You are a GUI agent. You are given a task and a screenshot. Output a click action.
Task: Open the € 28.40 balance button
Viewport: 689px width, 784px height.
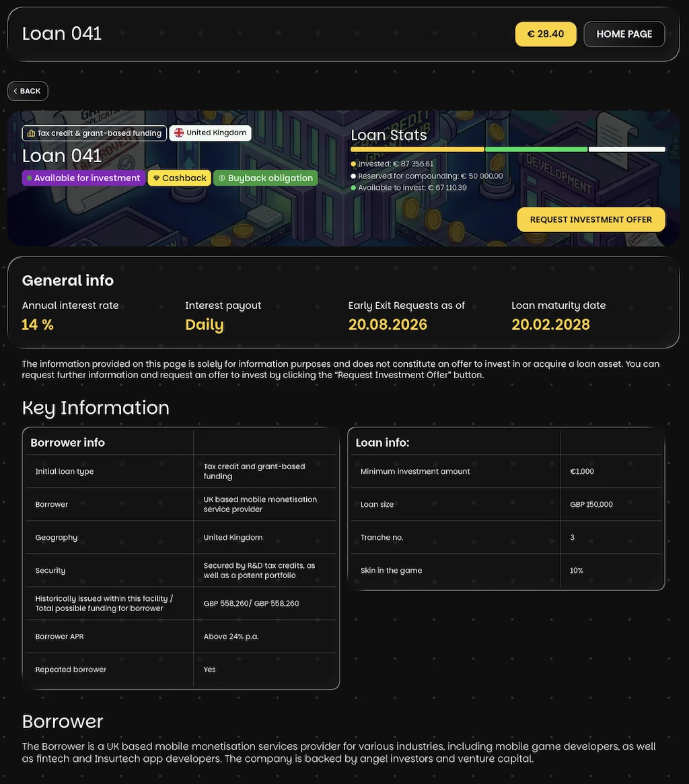click(x=545, y=34)
